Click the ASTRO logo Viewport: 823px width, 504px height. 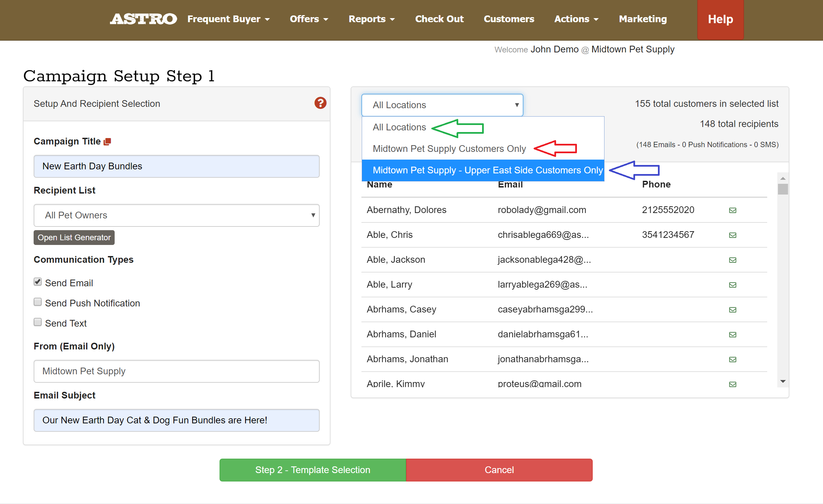tap(144, 19)
